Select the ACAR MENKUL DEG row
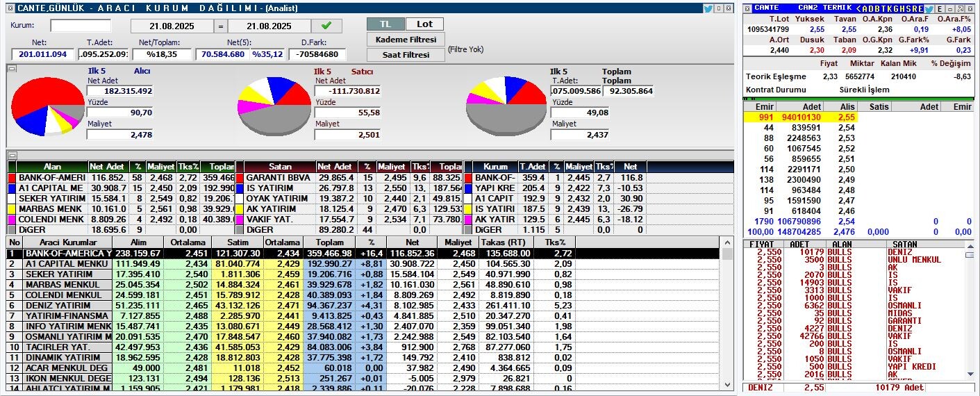 point(363,368)
